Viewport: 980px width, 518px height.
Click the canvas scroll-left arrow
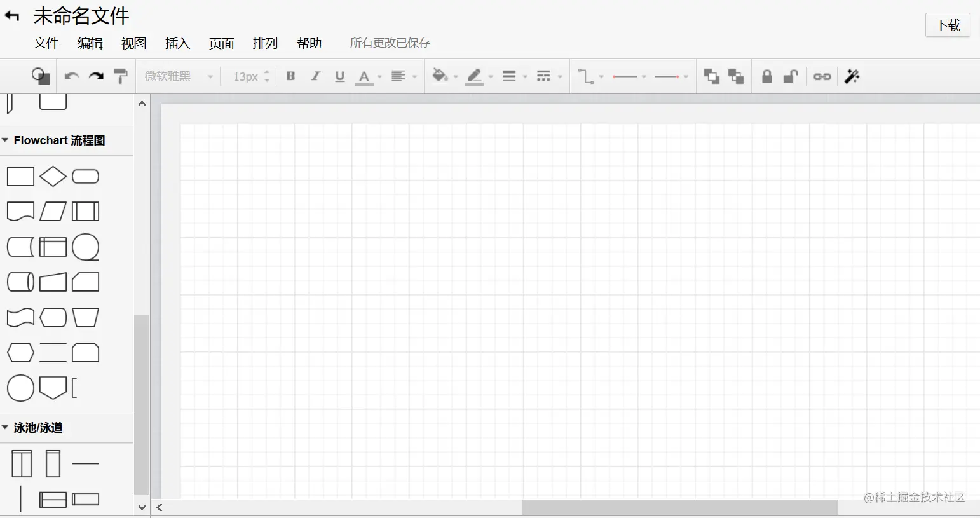(x=160, y=507)
